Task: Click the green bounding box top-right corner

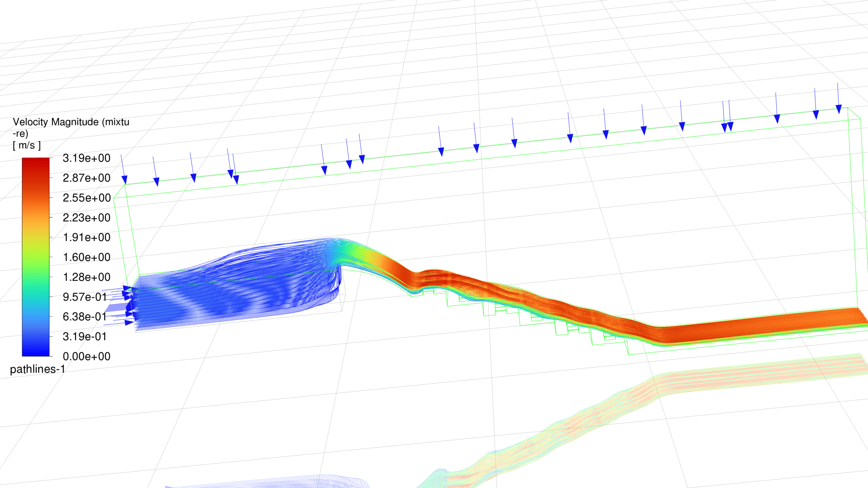Action: coord(848,108)
